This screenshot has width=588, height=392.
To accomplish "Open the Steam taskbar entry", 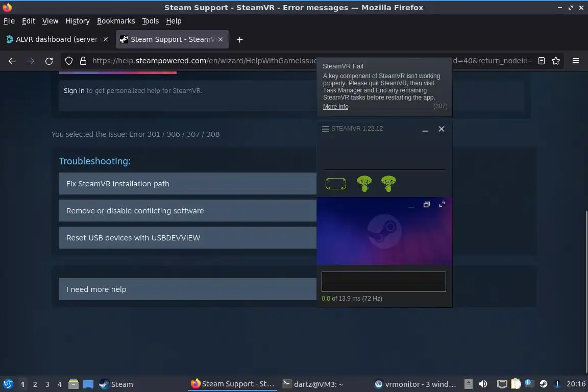I will pos(116,384).
